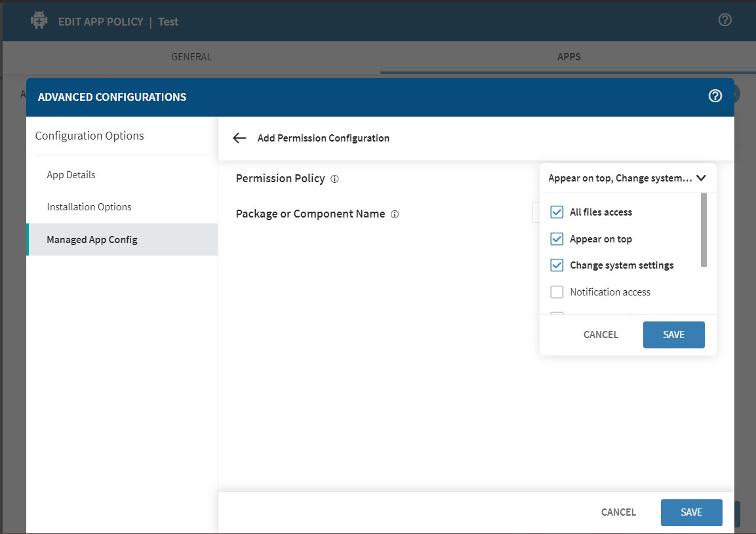Viewport: 756px width, 534px height.
Task: Switch to the APPS tab
Action: 568,57
